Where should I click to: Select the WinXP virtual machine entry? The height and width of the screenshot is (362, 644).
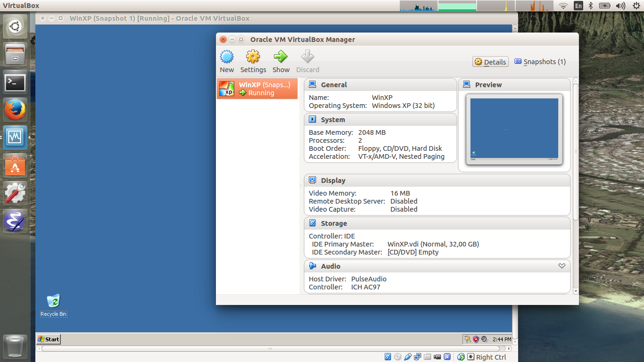tap(257, 89)
